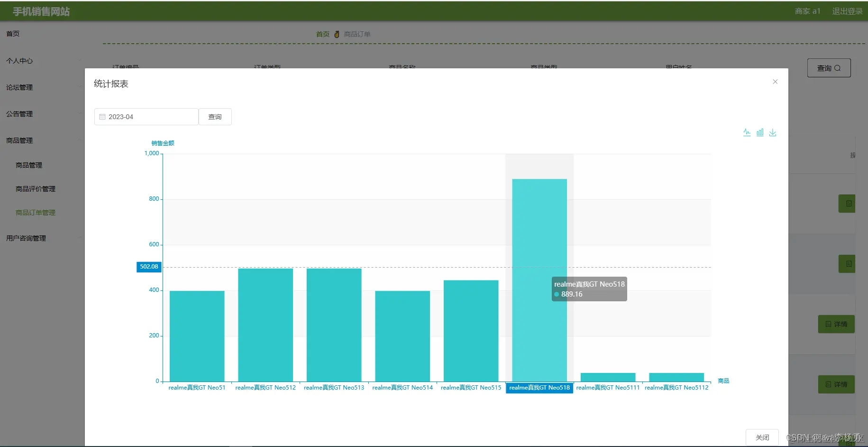This screenshot has height=447, width=868.
Task: Collapse the 商品管理 parent menu chevron
Action: click(79, 140)
